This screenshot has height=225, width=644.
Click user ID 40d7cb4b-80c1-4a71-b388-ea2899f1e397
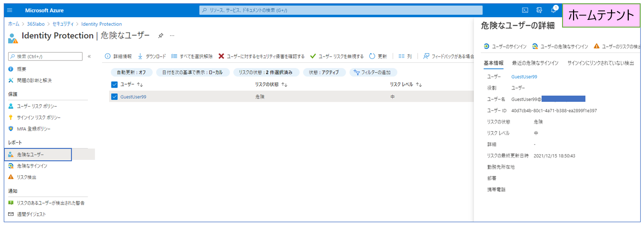[554, 110]
